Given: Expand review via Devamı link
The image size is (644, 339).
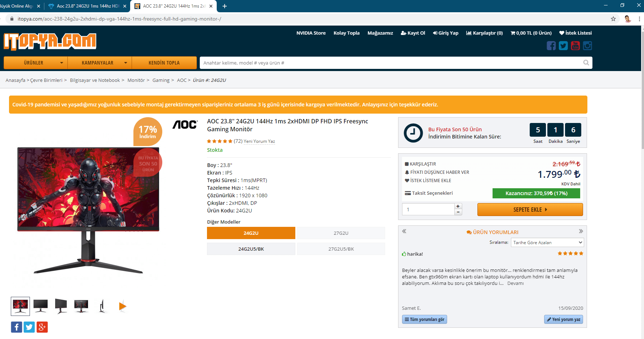Looking at the screenshot, I should tap(516, 283).
